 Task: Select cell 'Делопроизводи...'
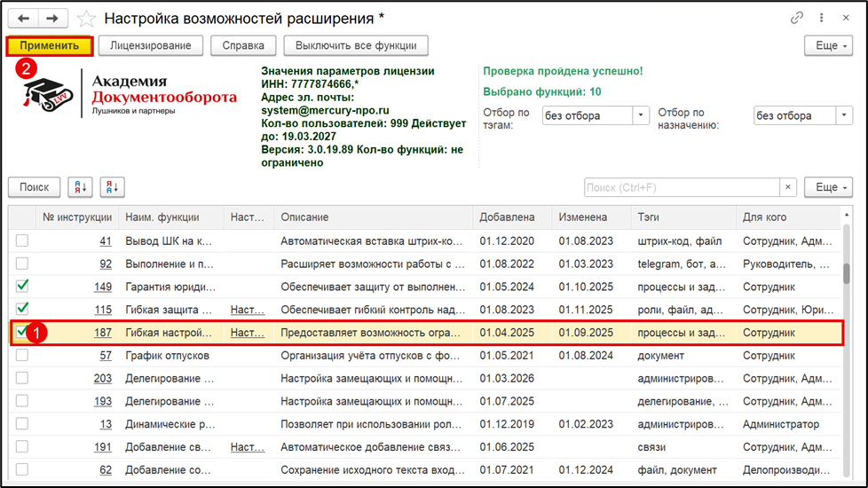pyautogui.click(x=788, y=469)
